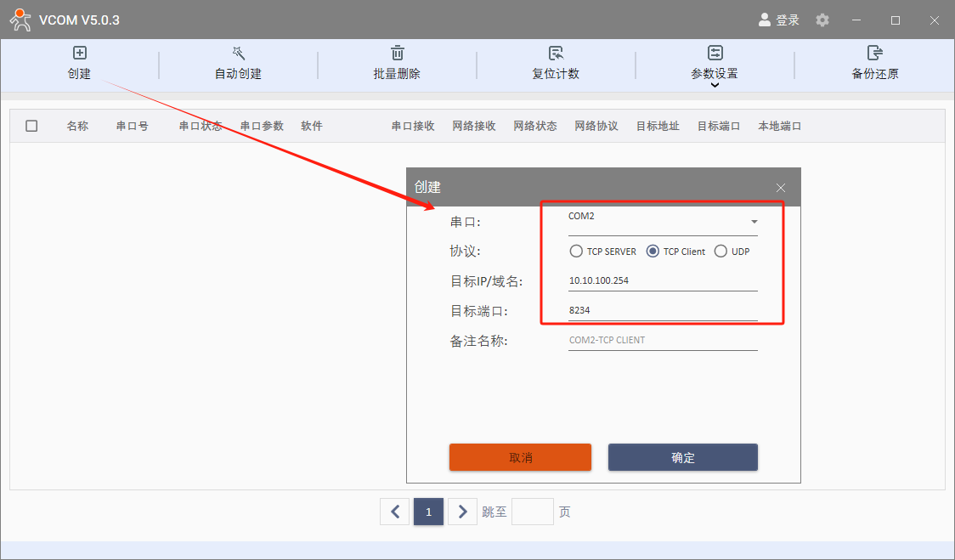Click the 复位计数 reset count icon
Image resolution: width=955 pixels, height=560 pixels.
tap(556, 54)
